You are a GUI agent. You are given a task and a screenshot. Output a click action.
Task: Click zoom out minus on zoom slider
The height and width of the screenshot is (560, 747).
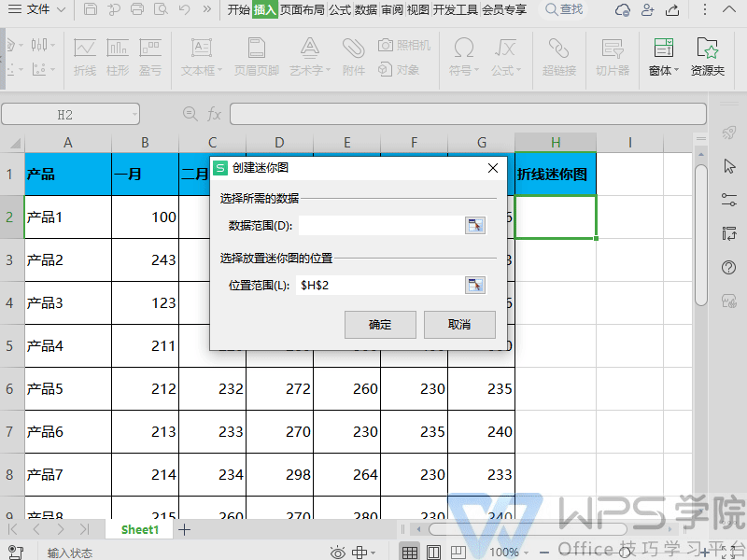pyautogui.click(x=544, y=553)
